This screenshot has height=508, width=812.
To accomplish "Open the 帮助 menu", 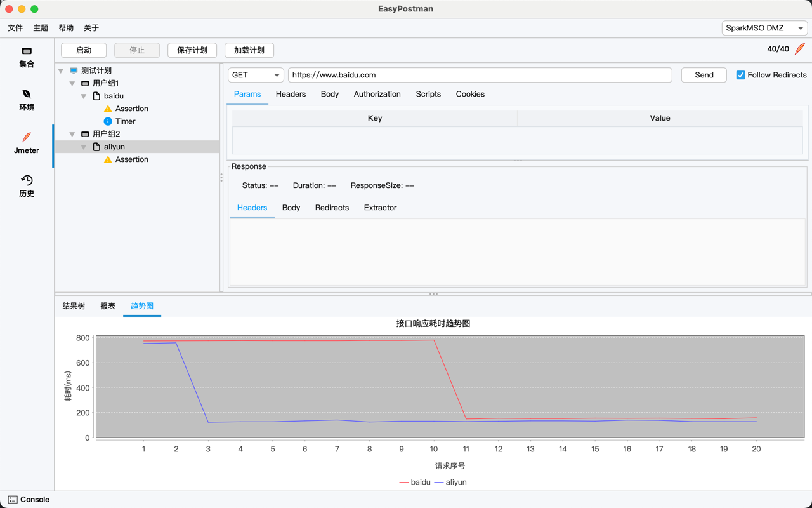I will pos(66,28).
